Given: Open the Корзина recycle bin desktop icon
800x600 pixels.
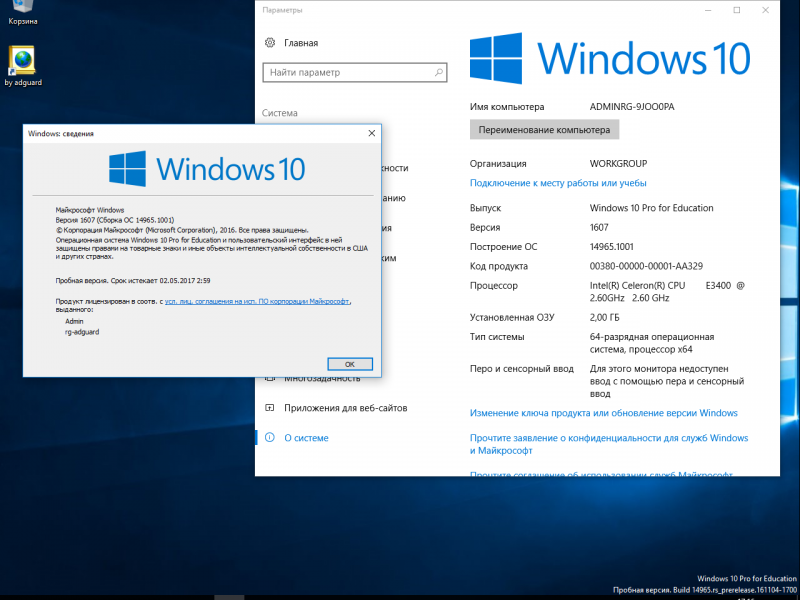Looking at the screenshot, I should (x=22, y=11).
